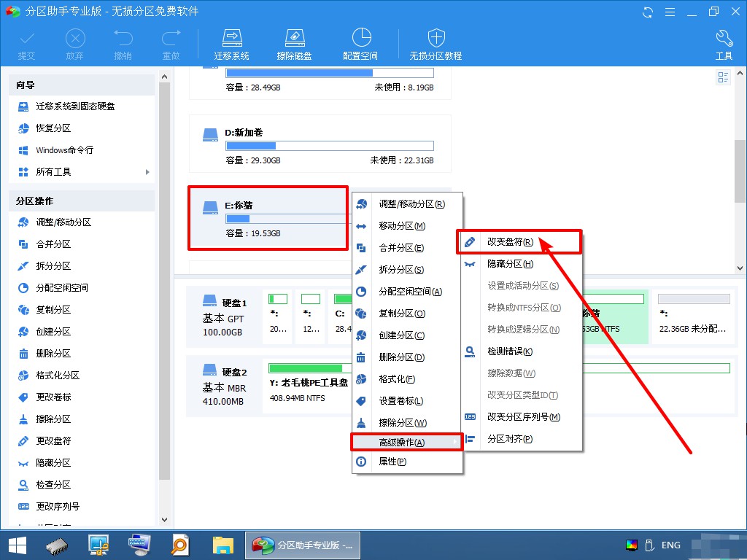Click 分区助手专业版 taskbar button
Image resolution: width=747 pixels, height=560 pixels.
303,545
